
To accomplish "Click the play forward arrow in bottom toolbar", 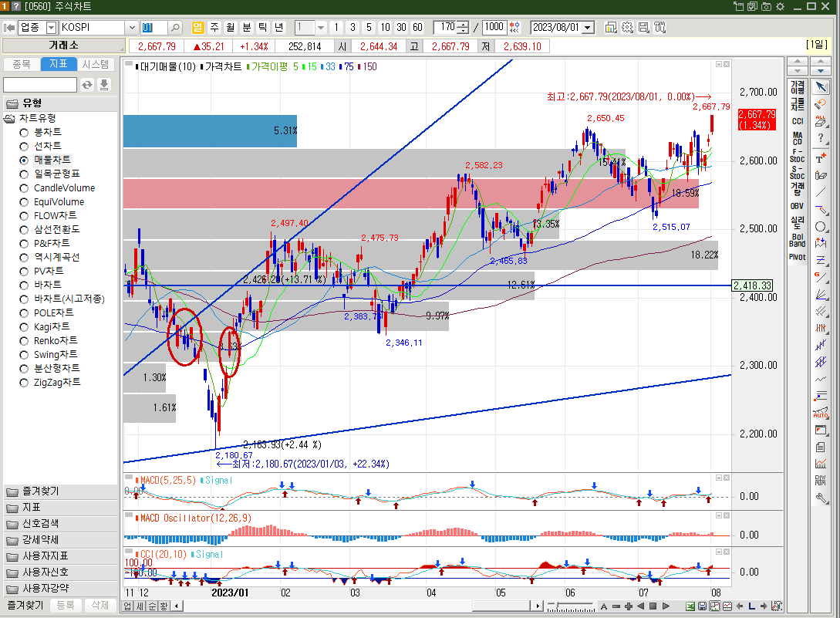I will click(x=666, y=606).
